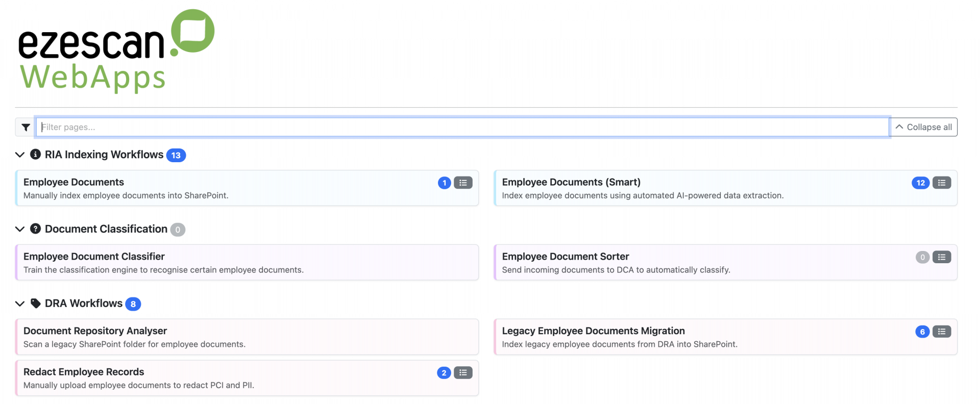This screenshot has height=404, width=980.
Task: Click the DRA Workflows heading
Action: click(84, 304)
